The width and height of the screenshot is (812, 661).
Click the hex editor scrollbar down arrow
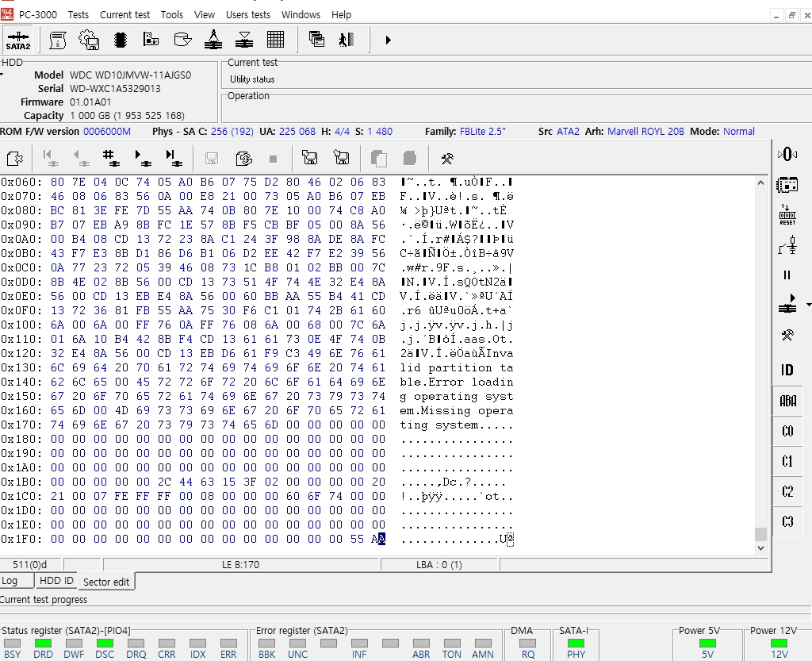pyautogui.click(x=761, y=548)
